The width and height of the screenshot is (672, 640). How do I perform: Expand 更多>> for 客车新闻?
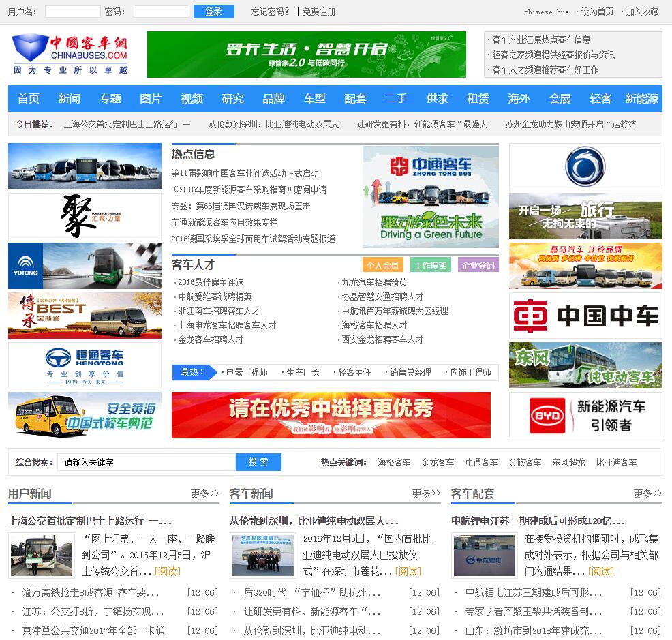[427, 493]
